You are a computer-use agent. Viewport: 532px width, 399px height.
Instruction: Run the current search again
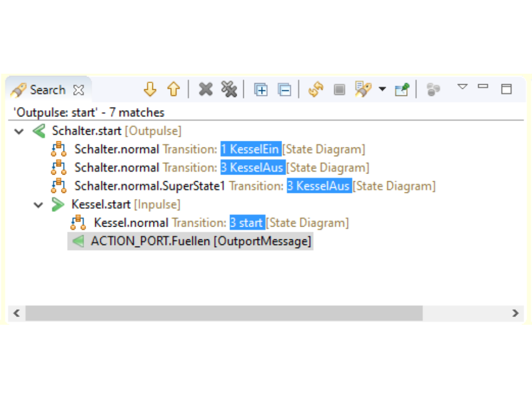(x=316, y=90)
